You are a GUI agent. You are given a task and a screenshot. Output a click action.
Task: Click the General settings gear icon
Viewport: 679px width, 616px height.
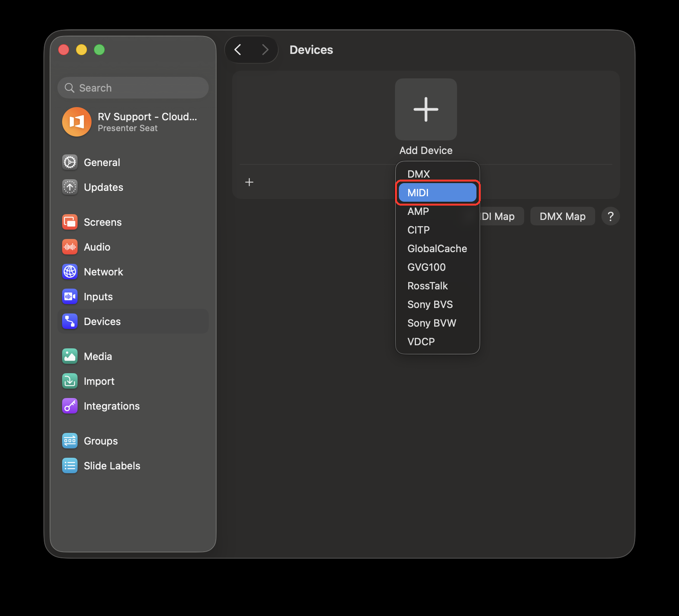coord(70,162)
